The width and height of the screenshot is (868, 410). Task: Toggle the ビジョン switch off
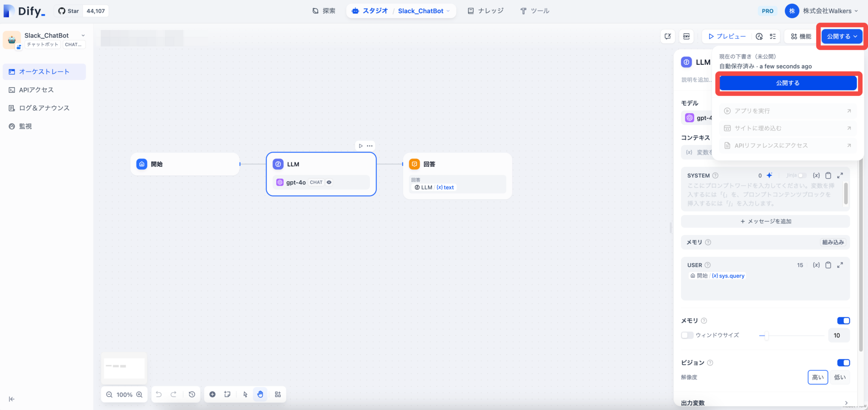pyautogui.click(x=843, y=363)
